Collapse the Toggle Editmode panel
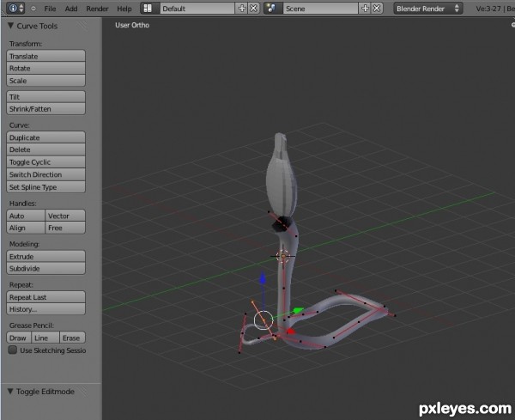 tap(10, 391)
